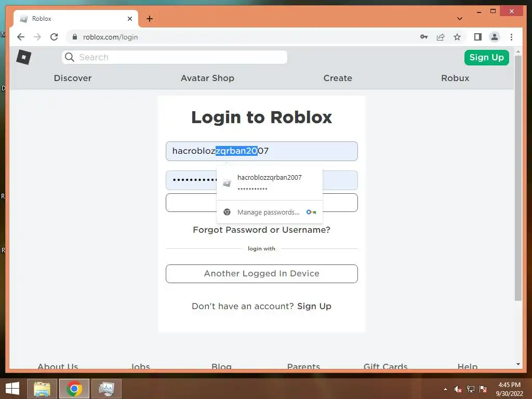The height and width of the screenshot is (399, 532).
Task: Click the Action Center flag icon
Action: [x=483, y=389]
